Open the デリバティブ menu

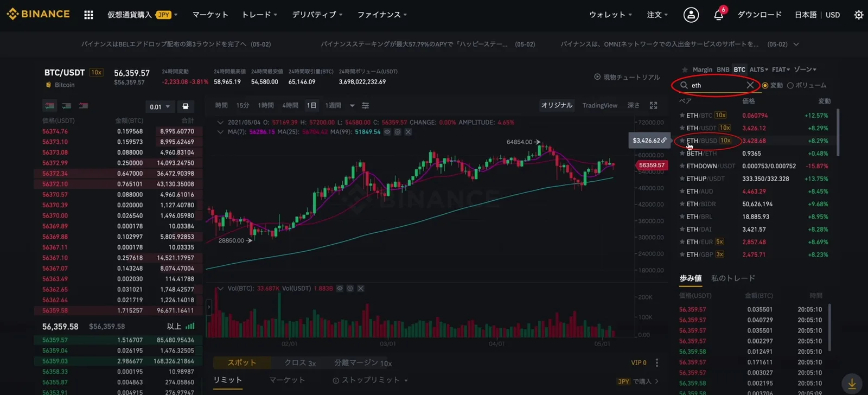click(x=317, y=15)
